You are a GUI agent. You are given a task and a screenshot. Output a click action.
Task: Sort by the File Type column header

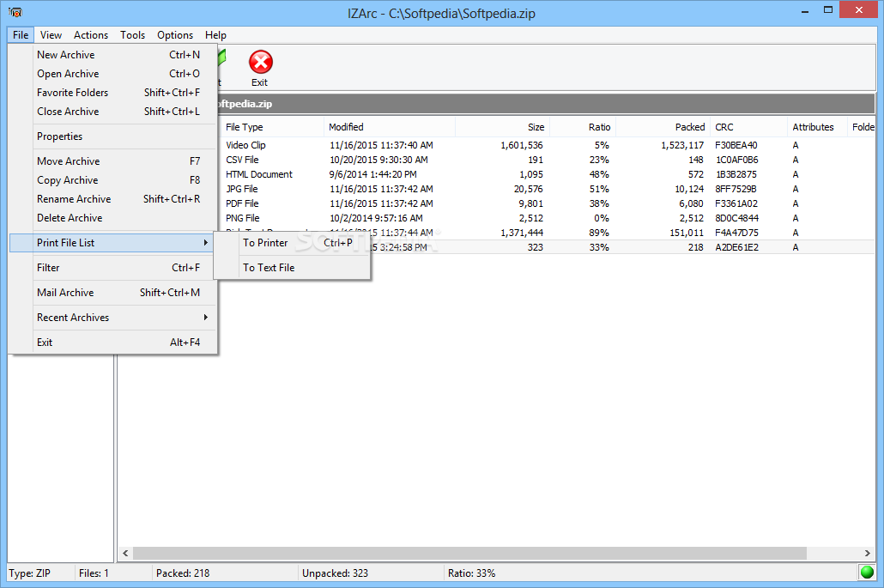270,127
